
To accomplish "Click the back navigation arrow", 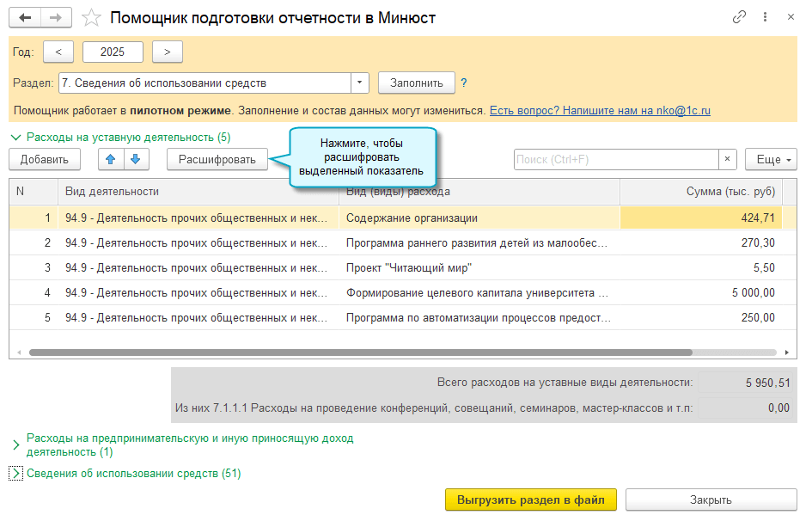I will point(25,17).
